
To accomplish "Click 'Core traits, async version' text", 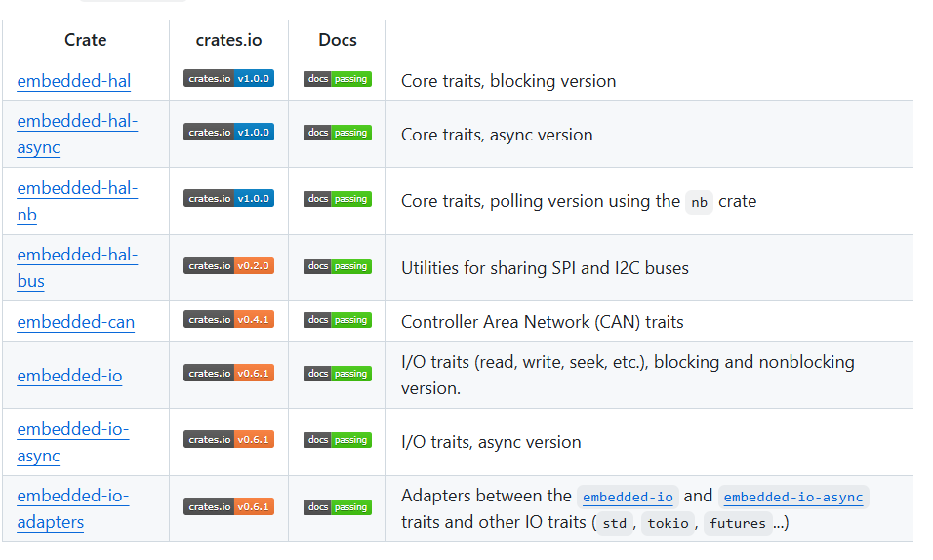I will click(x=497, y=135).
